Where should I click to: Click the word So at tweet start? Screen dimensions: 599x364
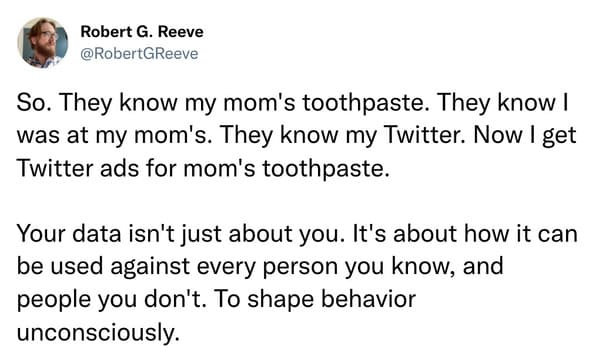click(x=32, y=103)
